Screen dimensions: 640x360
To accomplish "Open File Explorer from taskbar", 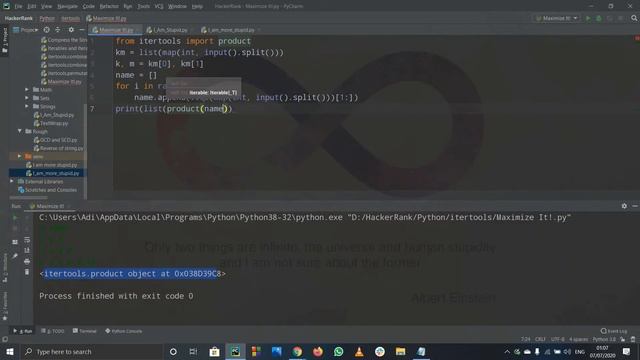I will [x=400, y=351].
